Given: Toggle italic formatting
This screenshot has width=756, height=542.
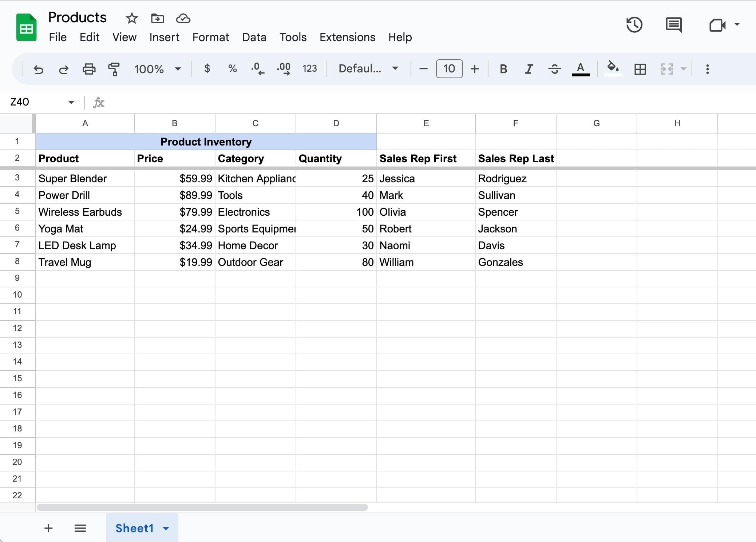Looking at the screenshot, I should pos(529,69).
